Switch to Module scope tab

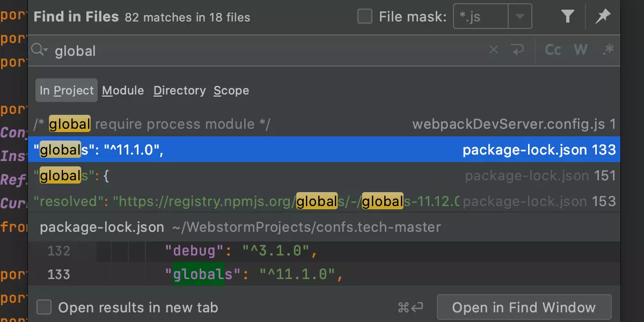pyautogui.click(x=123, y=90)
